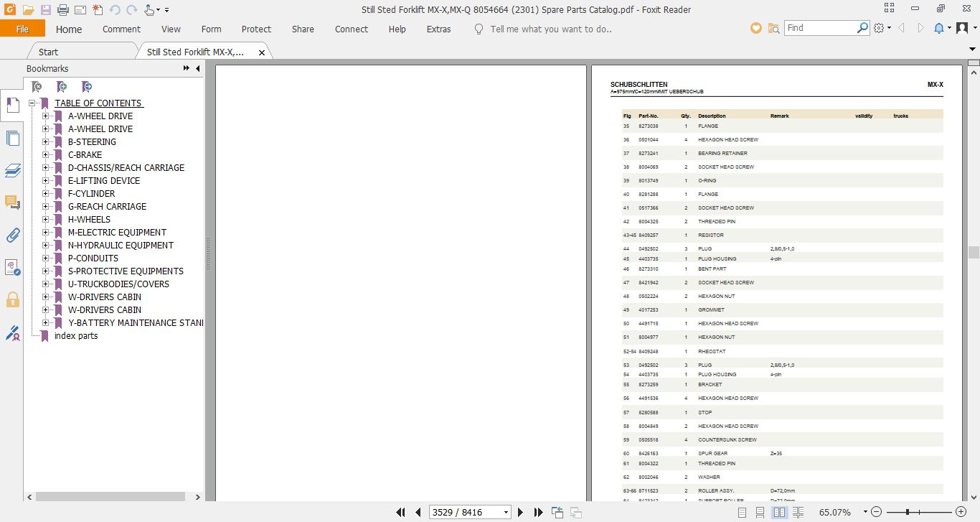
Task: Open the notifications bell icon
Action: (x=939, y=28)
